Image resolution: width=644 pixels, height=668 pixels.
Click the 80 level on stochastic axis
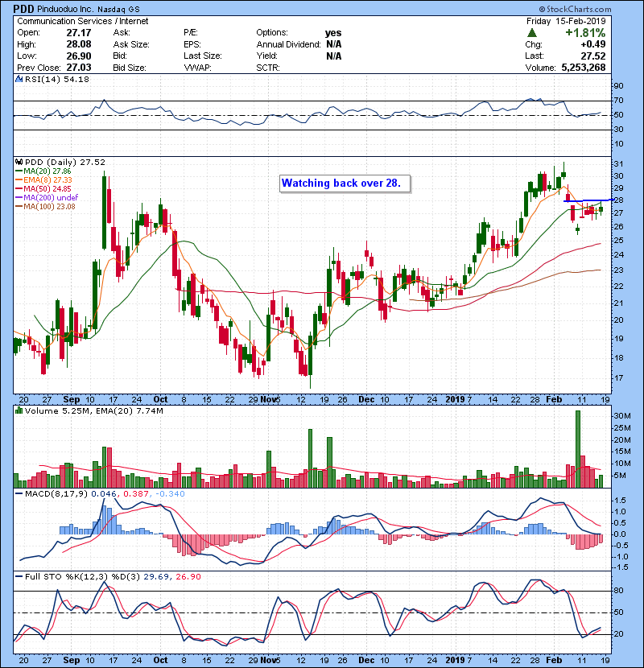[618, 591]
